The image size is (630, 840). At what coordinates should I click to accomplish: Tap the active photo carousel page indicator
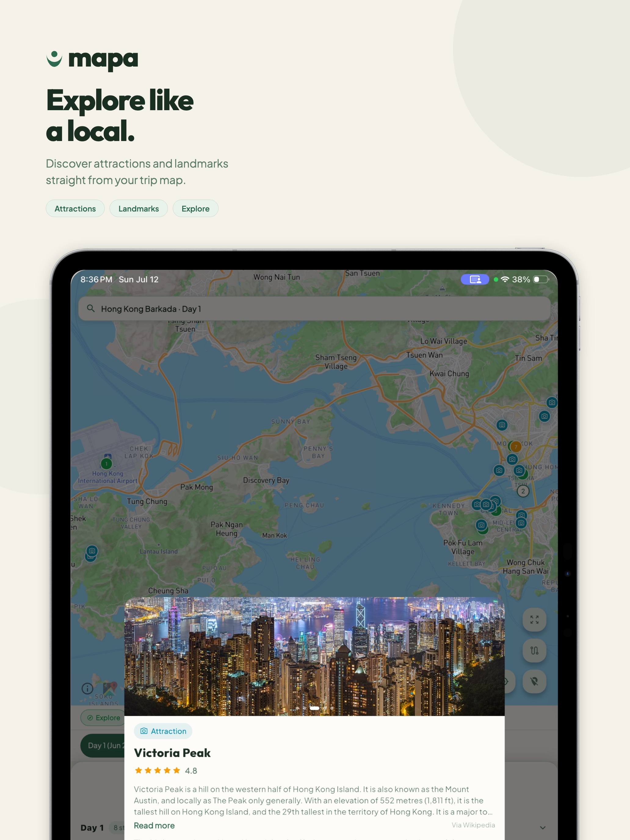[x=314, y=708]
